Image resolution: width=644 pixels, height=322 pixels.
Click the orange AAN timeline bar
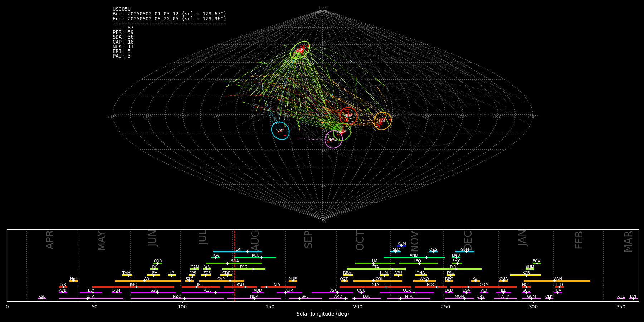pyautogui.click(x=557, y=281)
